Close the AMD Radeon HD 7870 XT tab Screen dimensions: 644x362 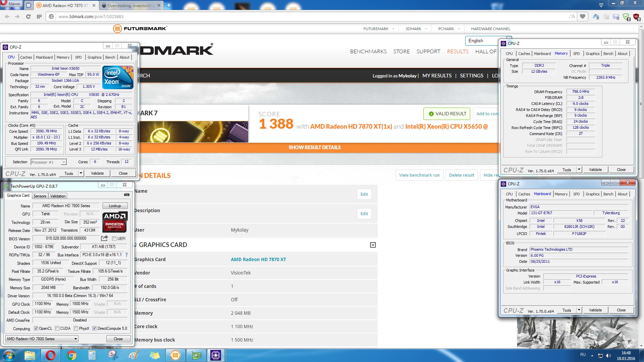coord(94,5)
